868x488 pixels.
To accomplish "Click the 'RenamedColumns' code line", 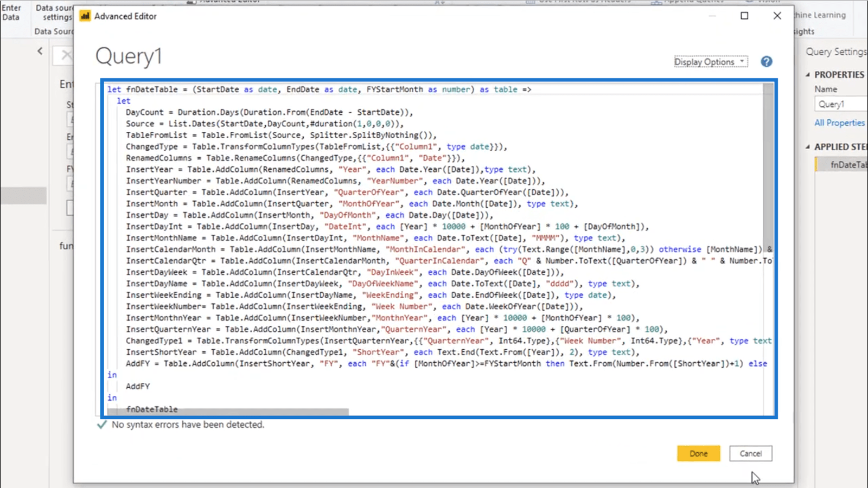I will coord(296,158).
